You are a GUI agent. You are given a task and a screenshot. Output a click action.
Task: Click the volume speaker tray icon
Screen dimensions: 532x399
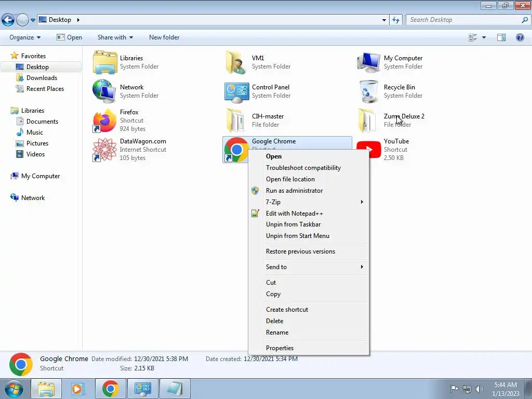tap(479, 389)
